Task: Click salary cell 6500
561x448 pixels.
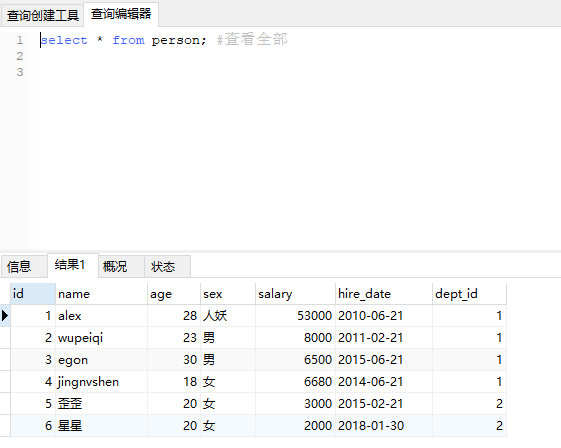Action: coord(295,360)
